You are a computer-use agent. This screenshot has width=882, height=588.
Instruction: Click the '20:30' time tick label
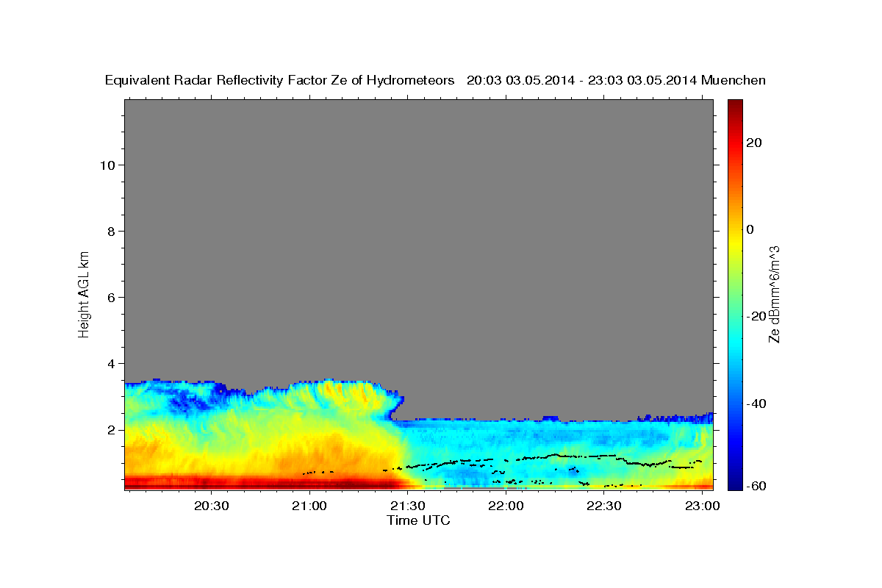212,506
